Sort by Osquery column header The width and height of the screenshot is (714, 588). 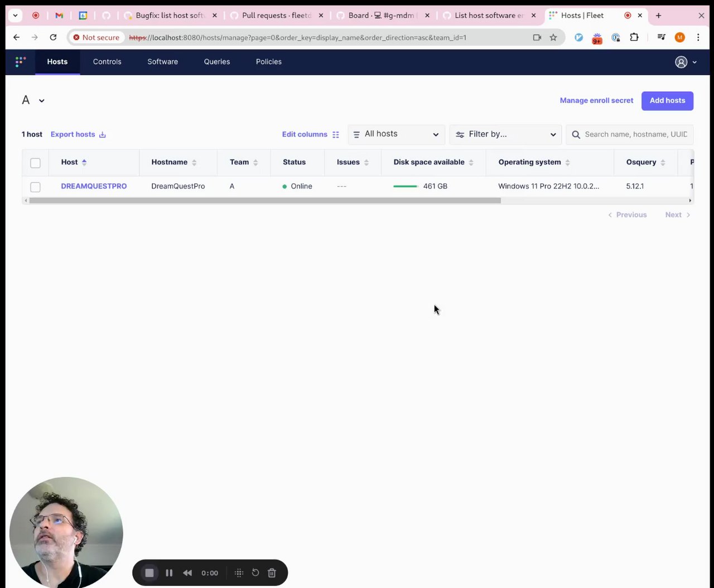pyautogui.click(x=646, y=162)
